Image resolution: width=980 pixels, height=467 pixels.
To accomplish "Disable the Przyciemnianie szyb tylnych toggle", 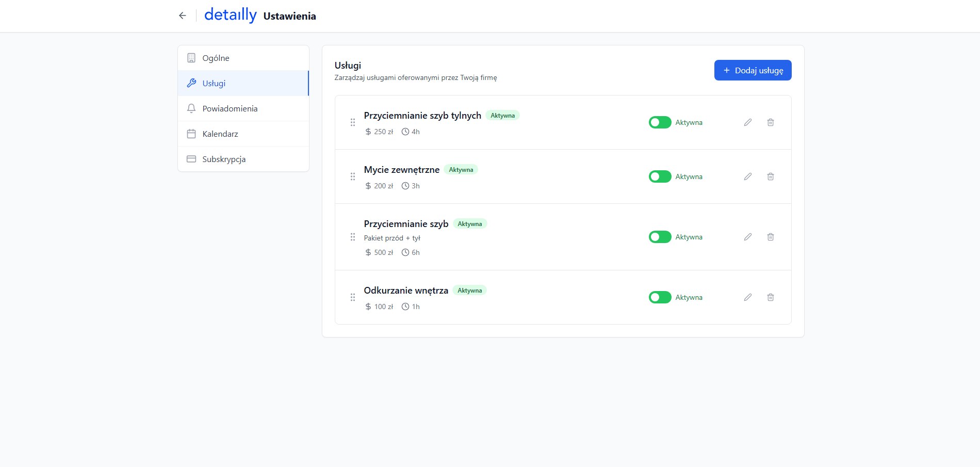I will pyautogui.click(x=660, y=122).
